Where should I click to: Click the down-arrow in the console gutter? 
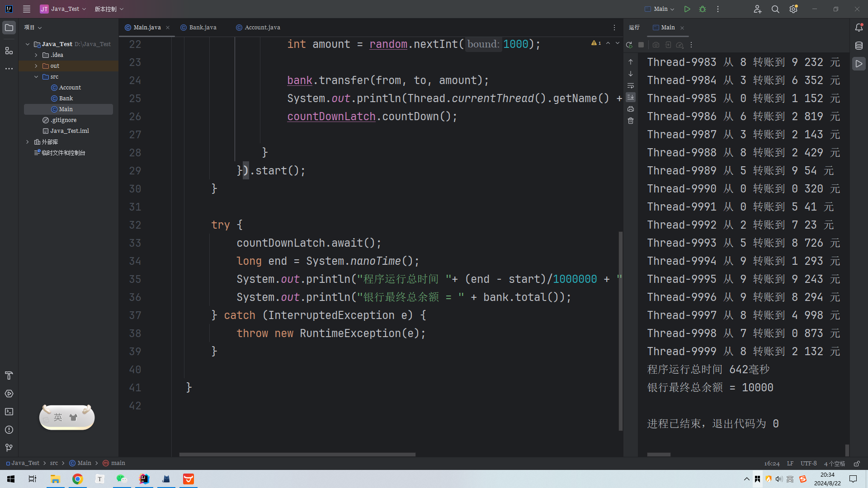coord(631,74)
